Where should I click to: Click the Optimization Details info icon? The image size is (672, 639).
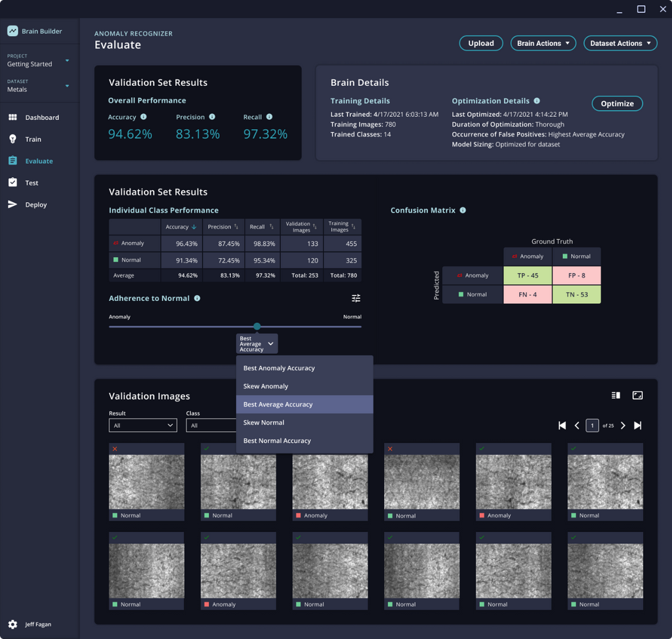pos(537,101)
